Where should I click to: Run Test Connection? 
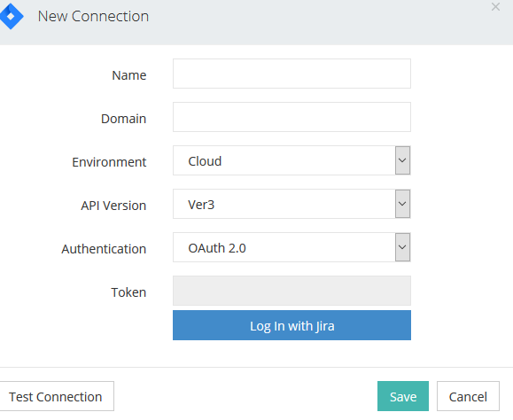(56, 396)
